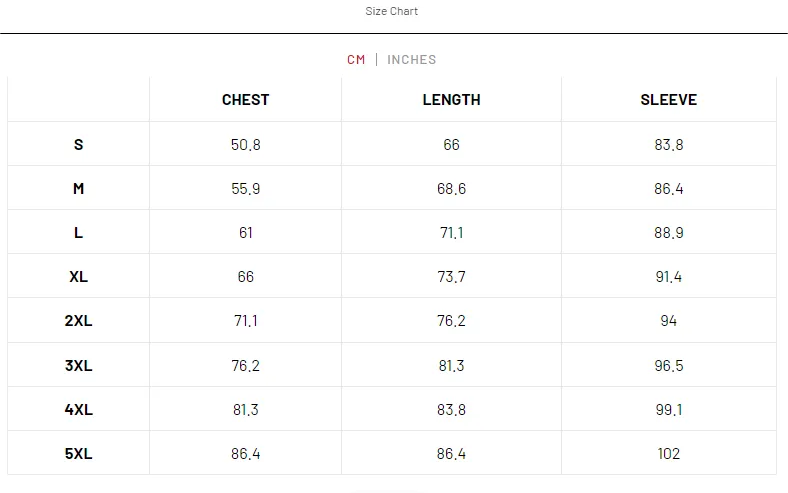
Task: Switch units to INCHES
Action: pyautogui.click(x=412, y=60)
